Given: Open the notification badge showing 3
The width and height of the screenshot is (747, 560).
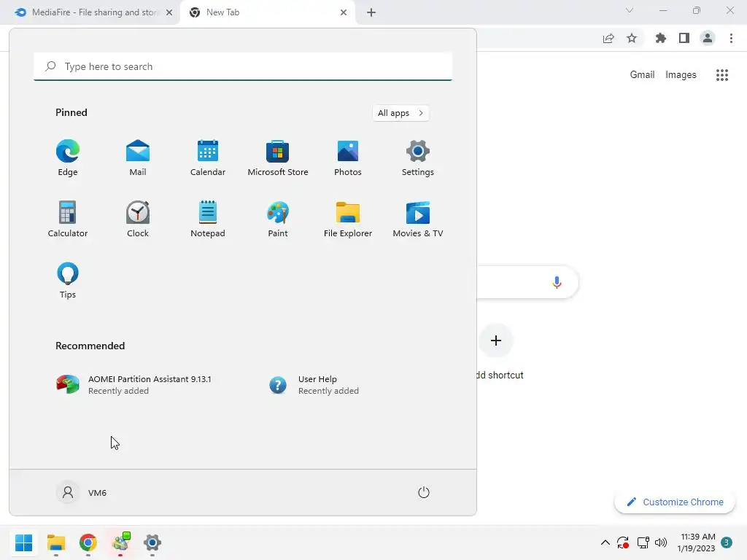Looking at the screenshot, I should 727,542.
